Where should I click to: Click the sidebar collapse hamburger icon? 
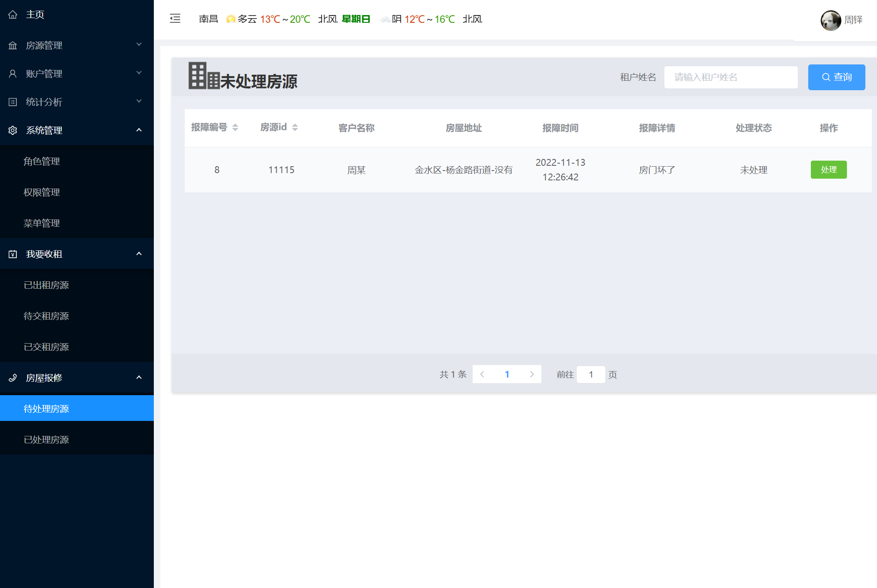pos(175,18)
